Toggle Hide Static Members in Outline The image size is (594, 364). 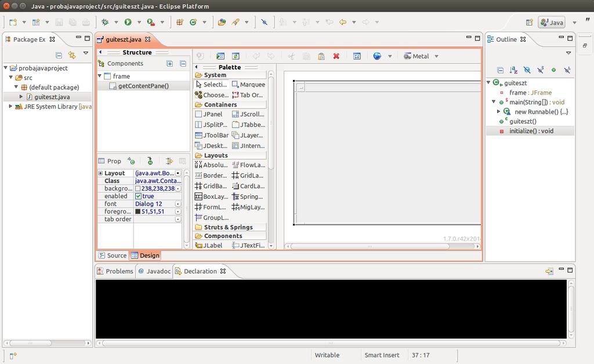point(540,70)
